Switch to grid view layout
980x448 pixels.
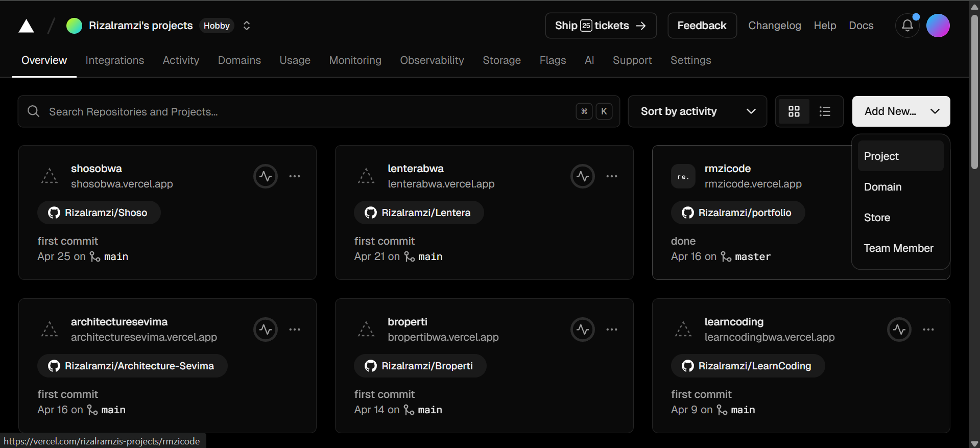[x=794, y=111]
